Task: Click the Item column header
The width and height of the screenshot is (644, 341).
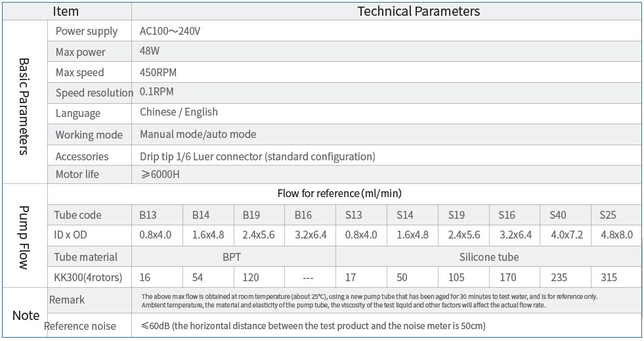Action: (x=66, y=11)
